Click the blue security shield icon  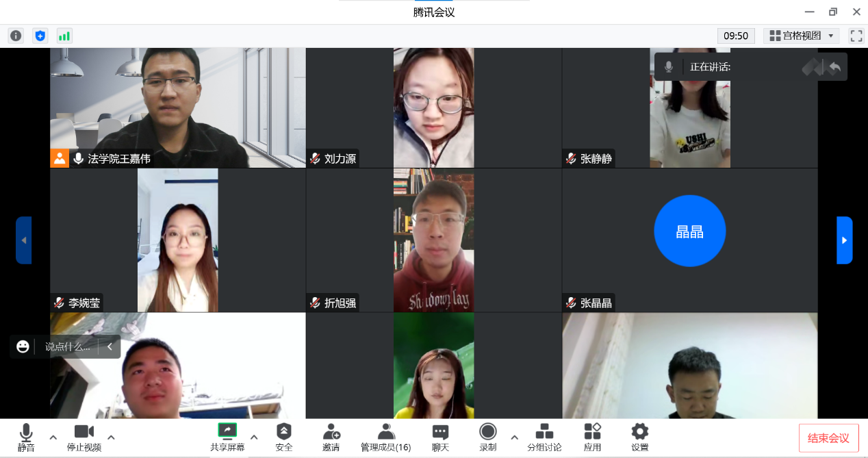tap(40, 36)
